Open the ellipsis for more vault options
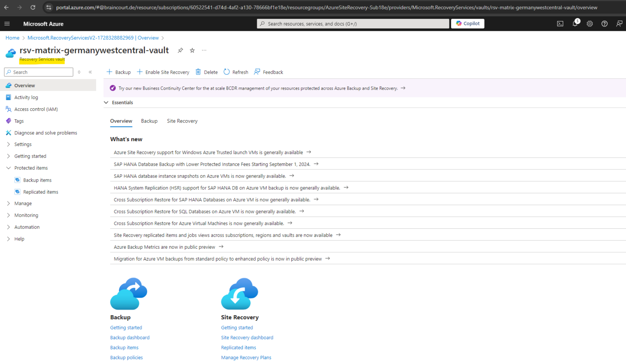 [204, 50]
